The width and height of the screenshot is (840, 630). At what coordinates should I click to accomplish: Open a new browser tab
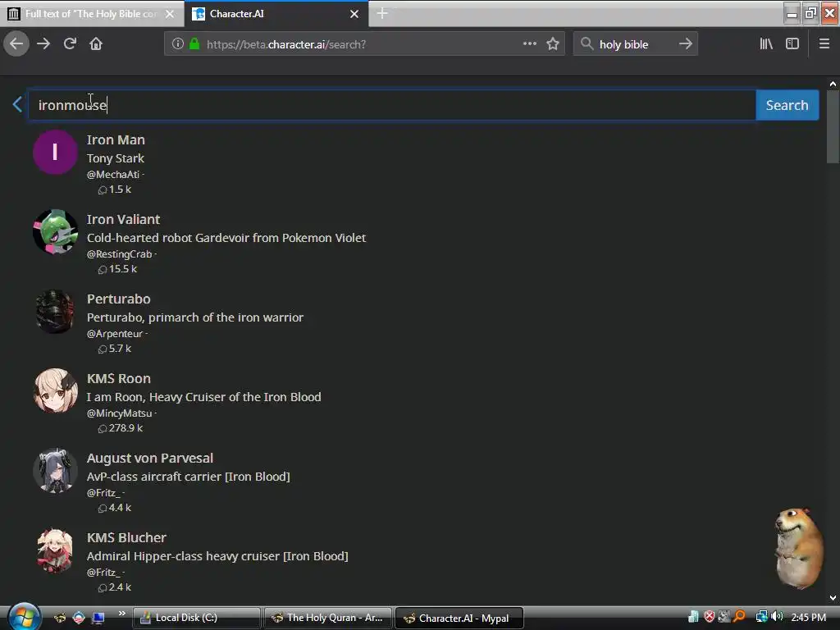[x=382, y=13]
